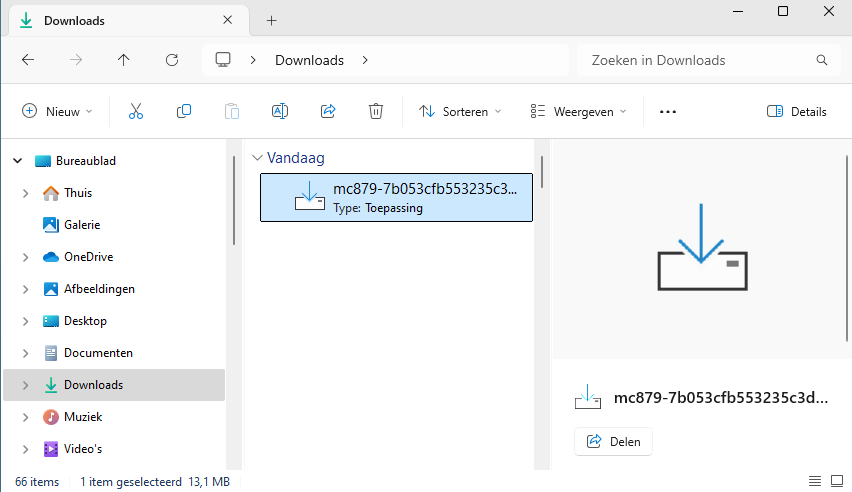Click the Paste clipboard icon
The image size is (852, 492).
coord(231,111)
